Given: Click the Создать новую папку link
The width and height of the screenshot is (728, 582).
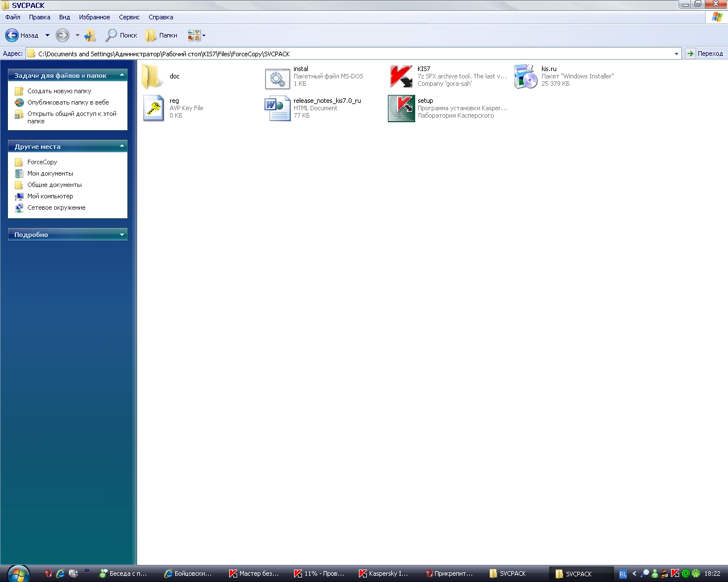Looking at the screenshot, I should point(59,91).
